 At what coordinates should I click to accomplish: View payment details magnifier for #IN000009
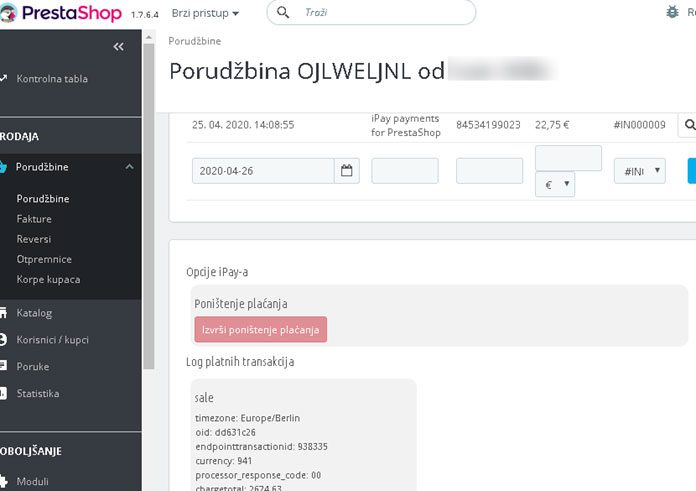tap(688, 125)
